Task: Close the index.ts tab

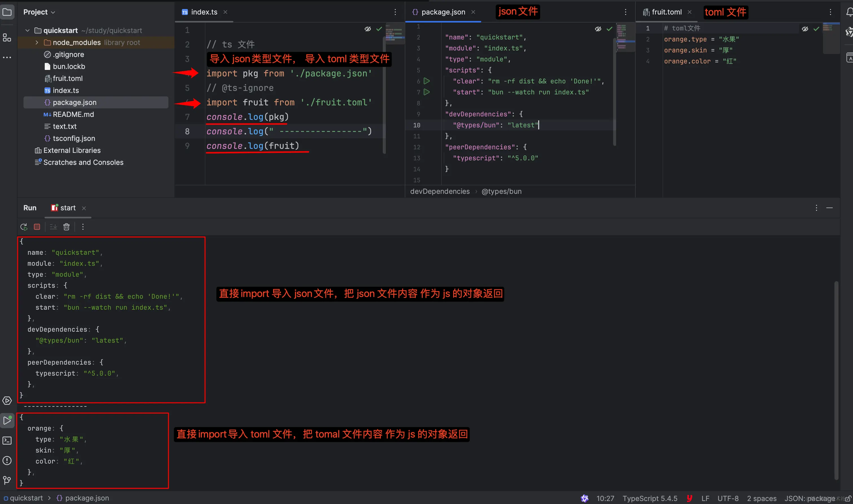Action: click(225, 12)
